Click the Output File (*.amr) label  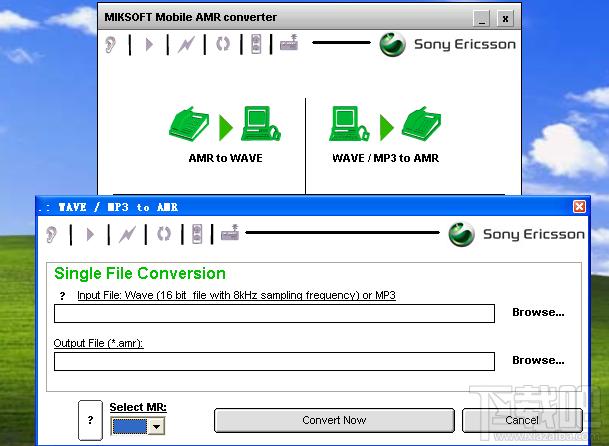pos(98,343)
